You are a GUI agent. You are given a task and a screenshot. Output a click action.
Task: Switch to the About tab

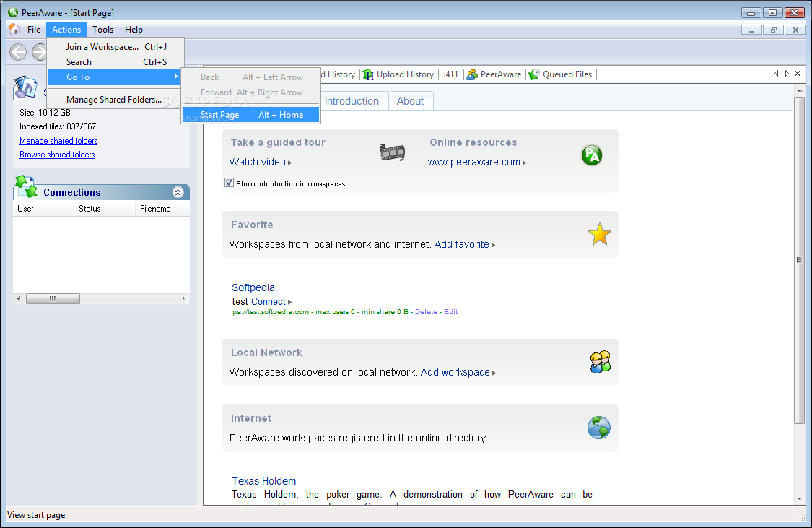coord(410,101)
